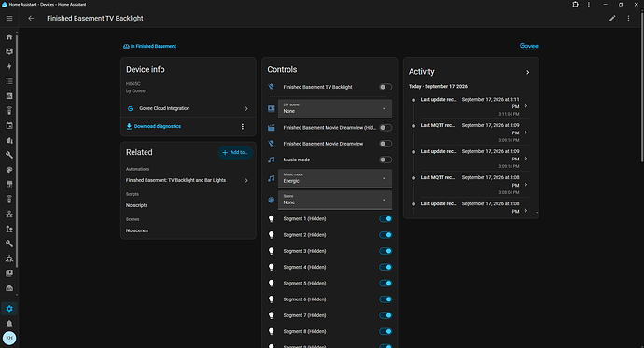
Task: Open the Energy lightning bolt sidebar icon
Action: pos(9,66)
